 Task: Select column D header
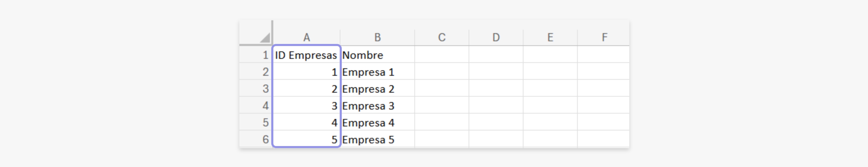[x=496, y=37]
